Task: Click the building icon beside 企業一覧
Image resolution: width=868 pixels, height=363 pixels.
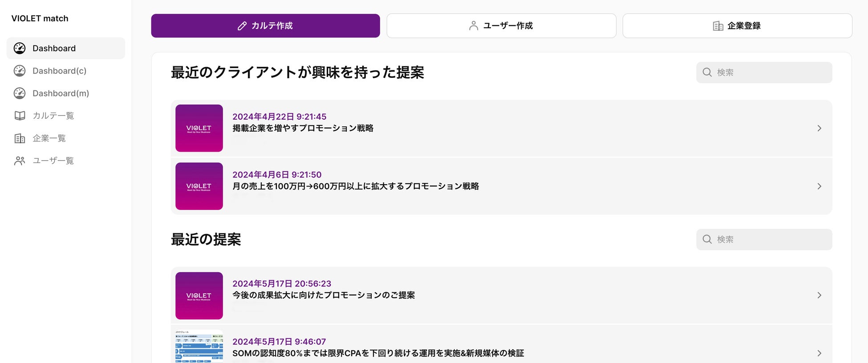Action: tap(20, 138)
